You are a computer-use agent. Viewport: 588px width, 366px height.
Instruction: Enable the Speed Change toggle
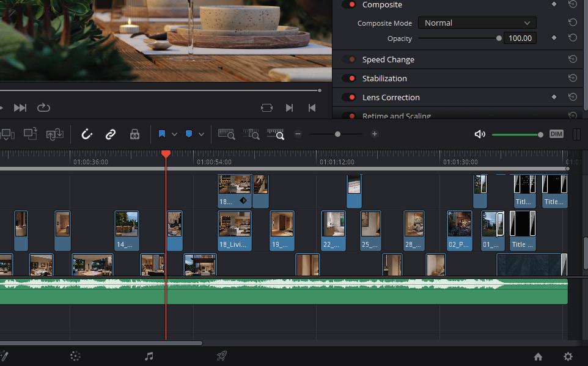coord(349,59)
